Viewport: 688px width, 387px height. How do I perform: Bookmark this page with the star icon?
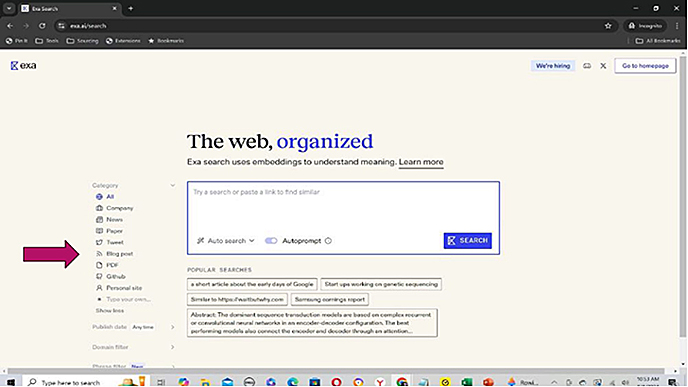tap(608, 26)
